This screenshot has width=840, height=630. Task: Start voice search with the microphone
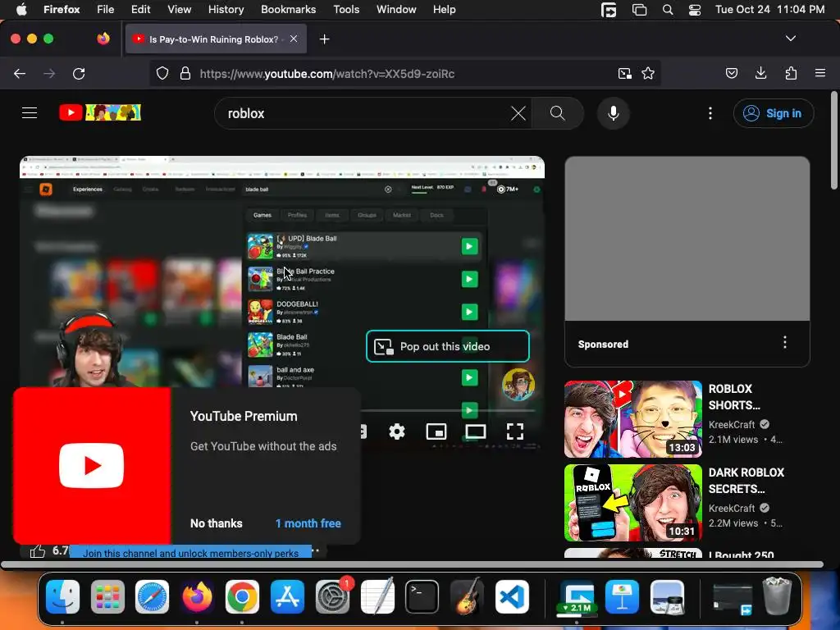pyautogui.click(x=614, y=113)
